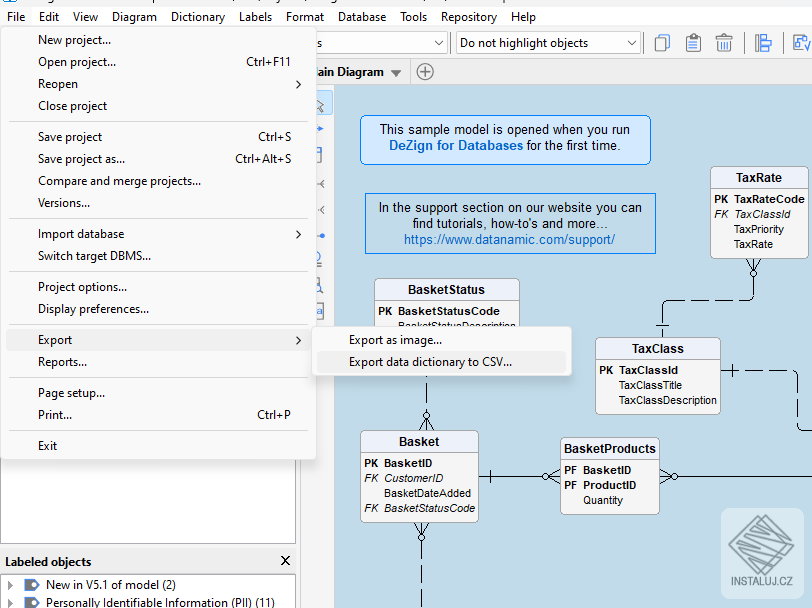Open the Format menu

coord(304,17)
